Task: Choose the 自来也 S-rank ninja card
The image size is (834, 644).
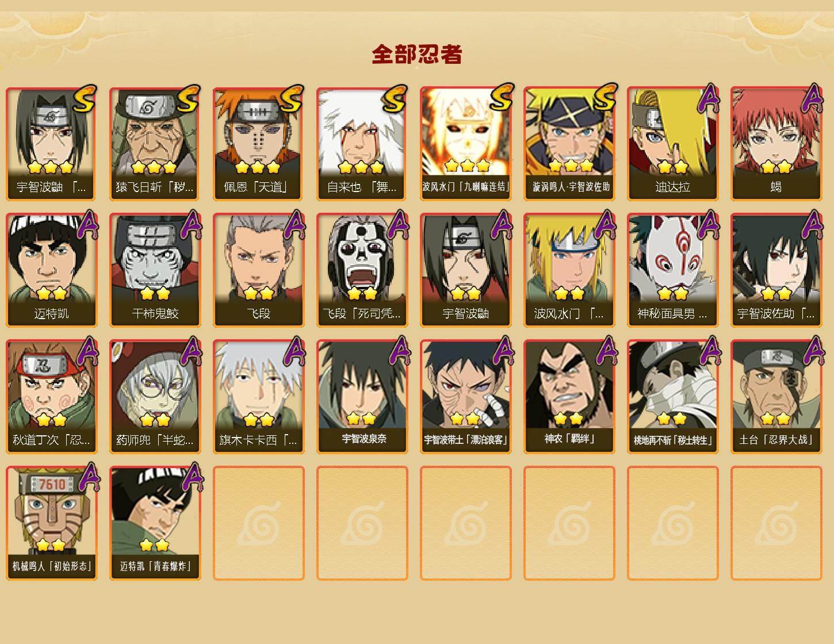Action: [362, 144]
